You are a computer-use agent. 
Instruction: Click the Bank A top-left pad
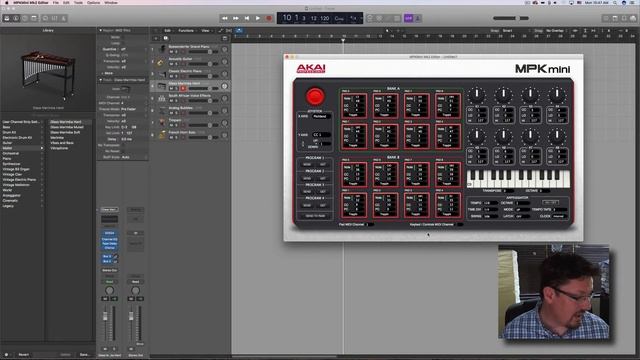[354, 106]
